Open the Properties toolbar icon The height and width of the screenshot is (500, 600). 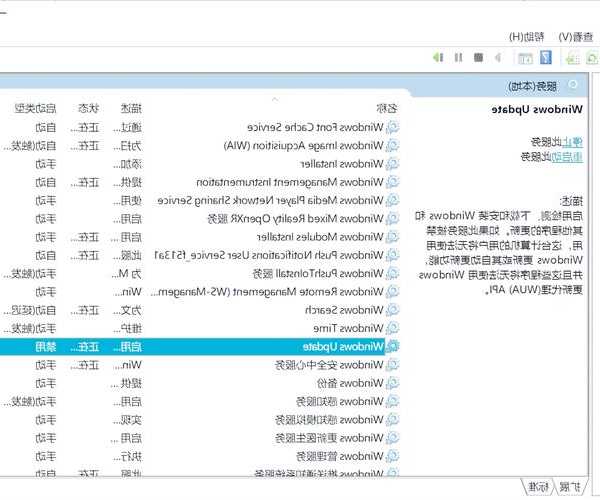coord(524,58)
